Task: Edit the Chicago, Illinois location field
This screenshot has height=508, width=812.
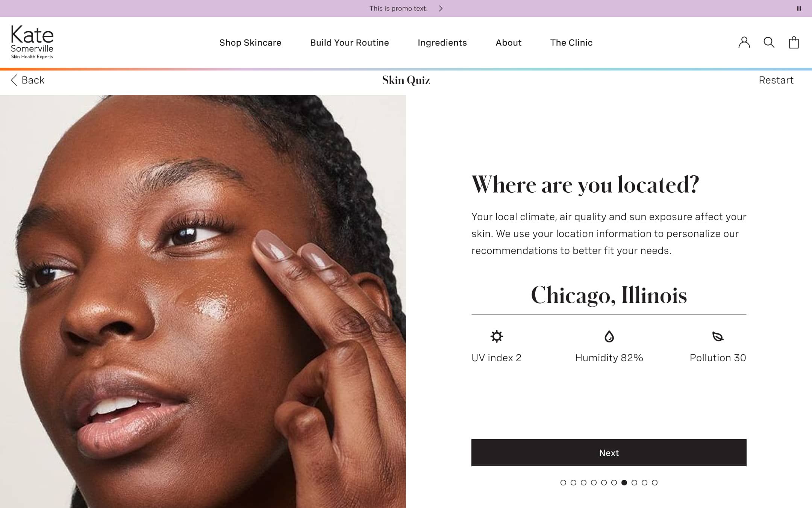Action: point(609,295)
